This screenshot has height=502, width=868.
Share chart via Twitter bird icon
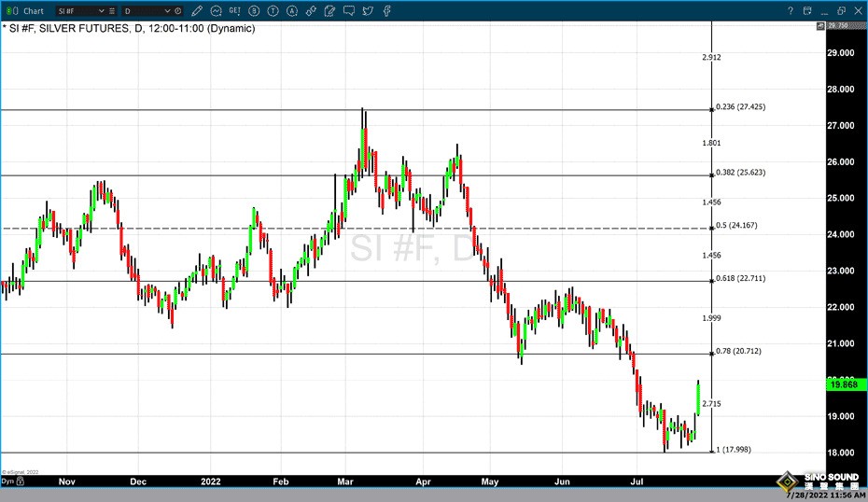click(368, 11)
